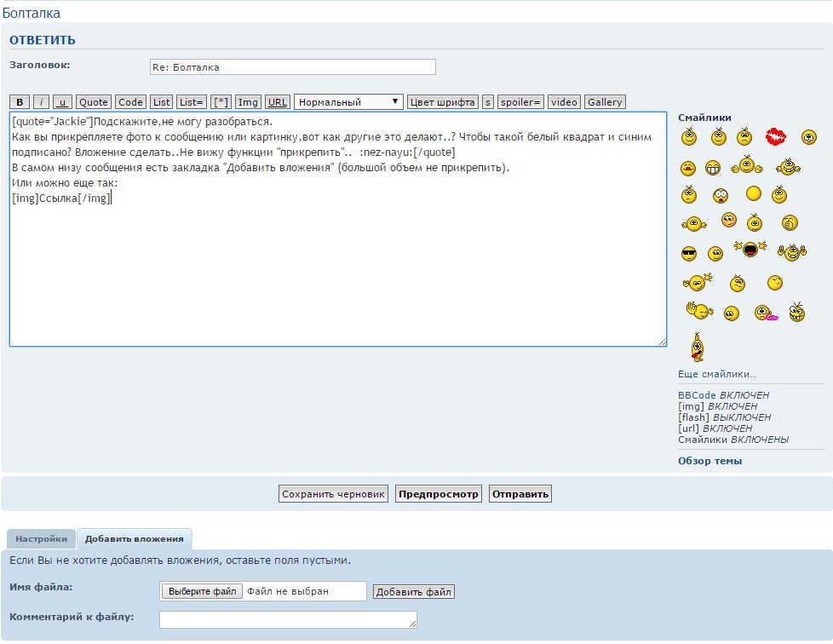Focus the Комментарий к файлу field

click(288, 619)
